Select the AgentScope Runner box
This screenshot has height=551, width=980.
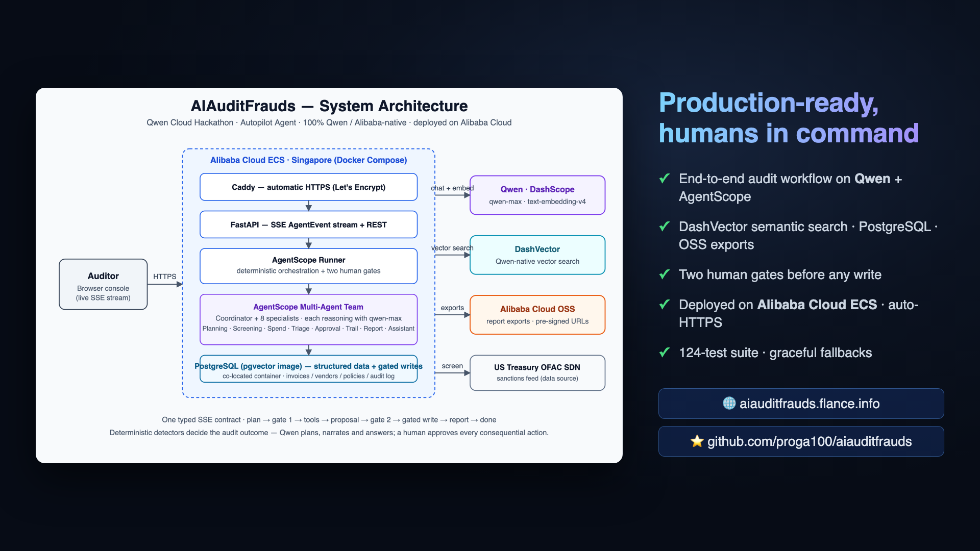(308, 266)
